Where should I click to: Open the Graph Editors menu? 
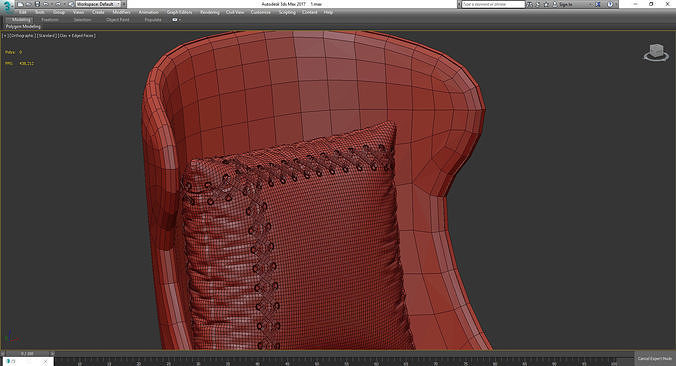(179, 12)
